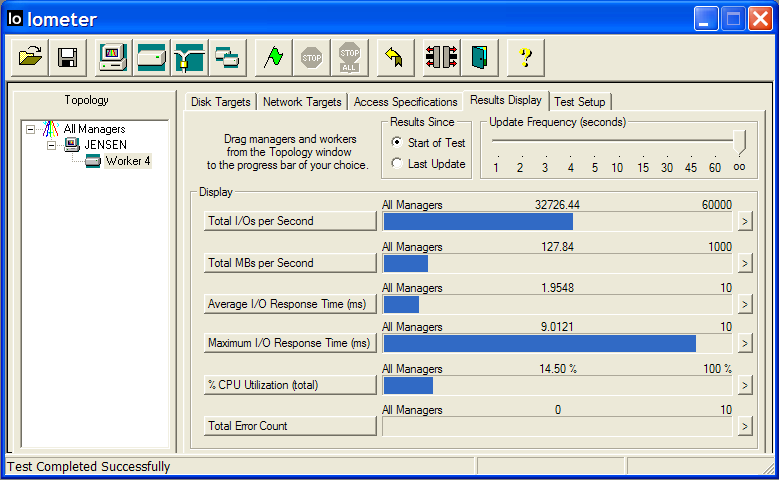The height and width of the screenshot is (480, 779).
Task: Select the Results Display tab
Action: [x=506, y=100]
